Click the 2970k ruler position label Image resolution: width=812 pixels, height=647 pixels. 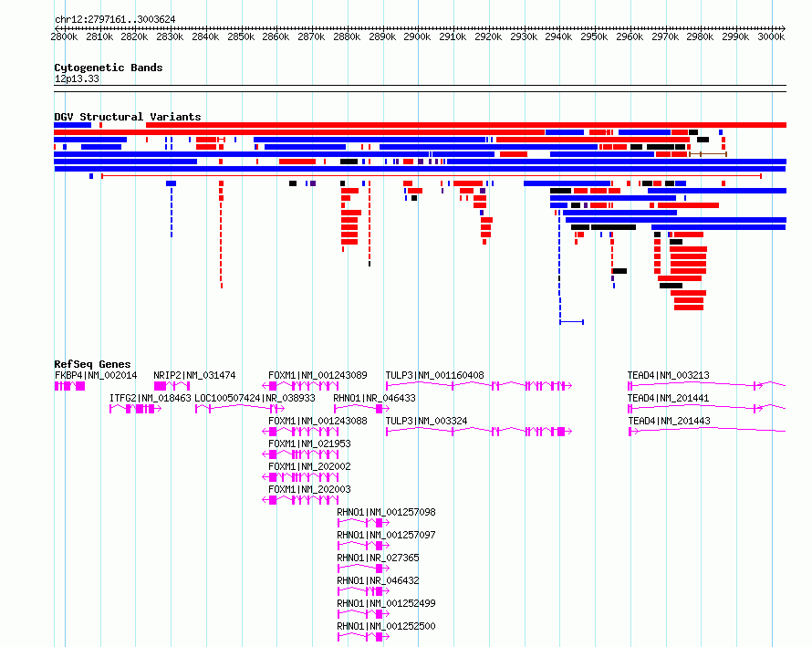pos(665,37)
